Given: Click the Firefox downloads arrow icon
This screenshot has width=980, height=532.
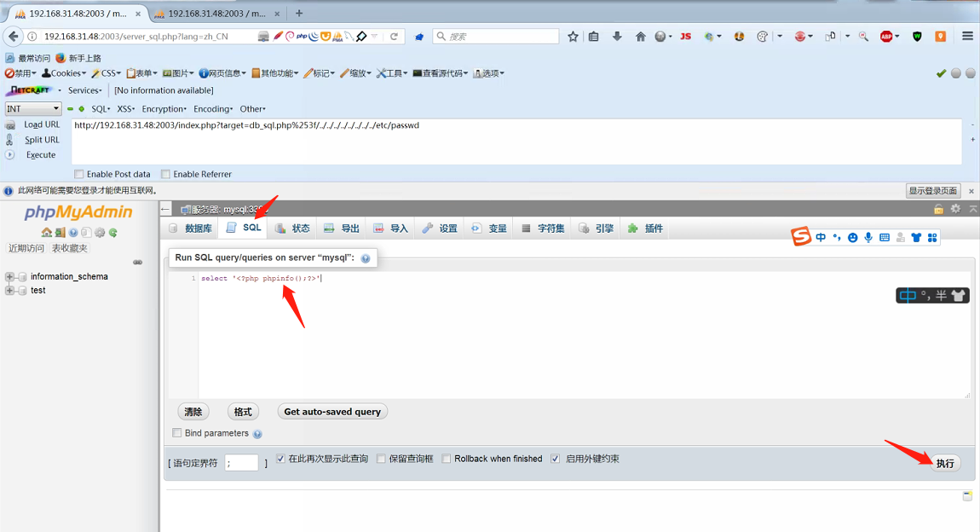Looking at the screenshot, I should (617, 37).
